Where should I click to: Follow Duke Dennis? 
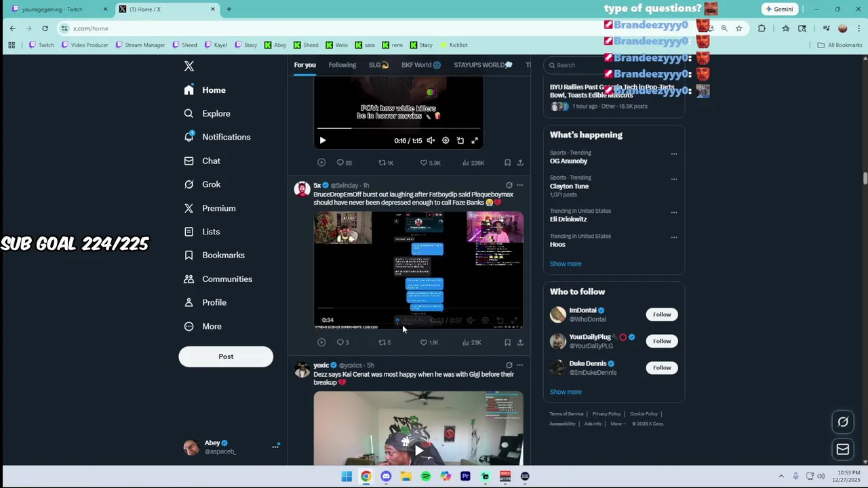point(662,367)
